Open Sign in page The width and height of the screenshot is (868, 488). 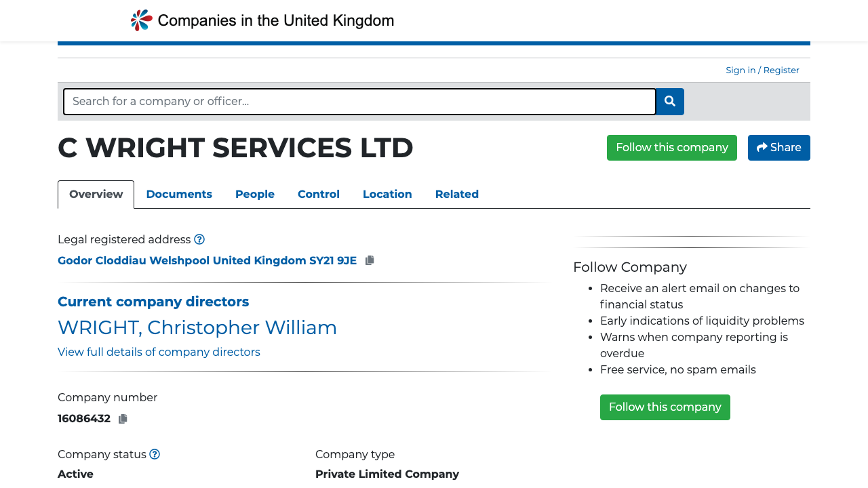[x=741, y=70]
